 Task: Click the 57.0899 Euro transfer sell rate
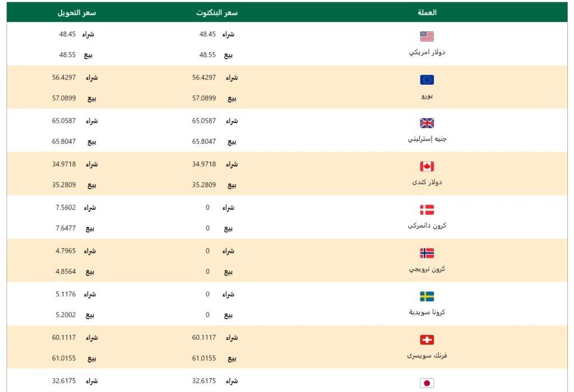pyautogui.click(x=64, y=98)
